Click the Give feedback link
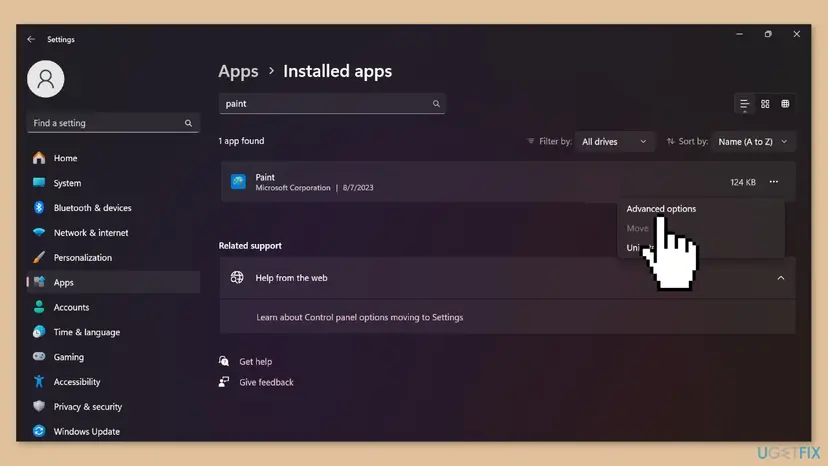The height and width of the screenshot is (466, 828). point(266,383)
